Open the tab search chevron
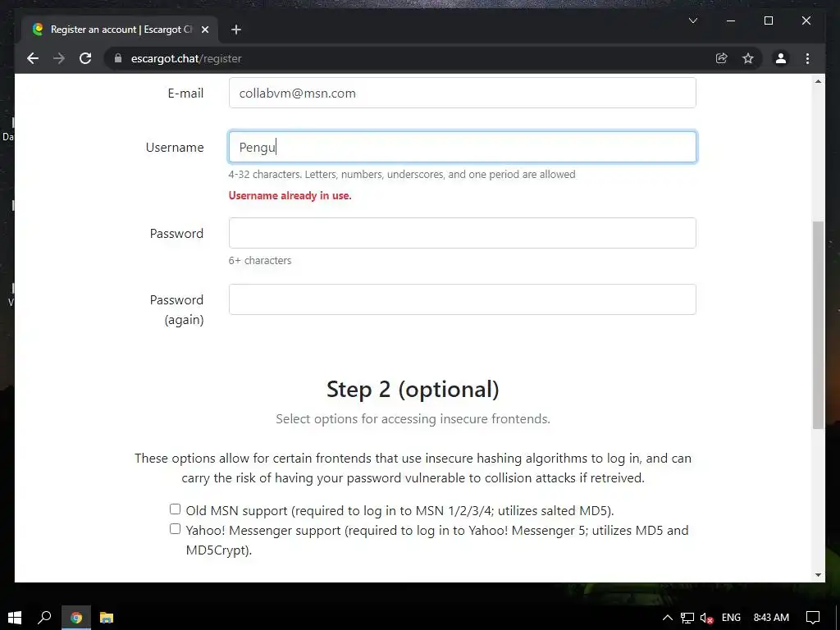Image resolution: width=840 pixels, height=630 pixels. pos(692,21)
